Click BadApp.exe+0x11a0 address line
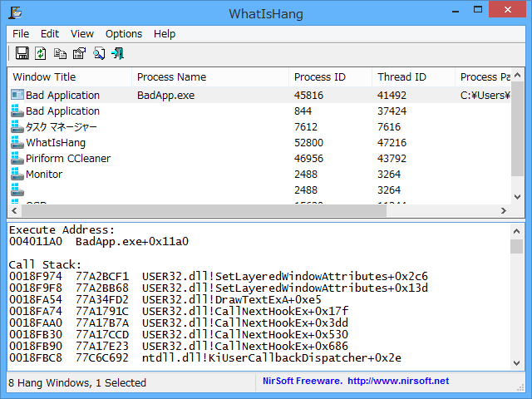Screen dimensions: 532x399 click(x=99, y=241)
